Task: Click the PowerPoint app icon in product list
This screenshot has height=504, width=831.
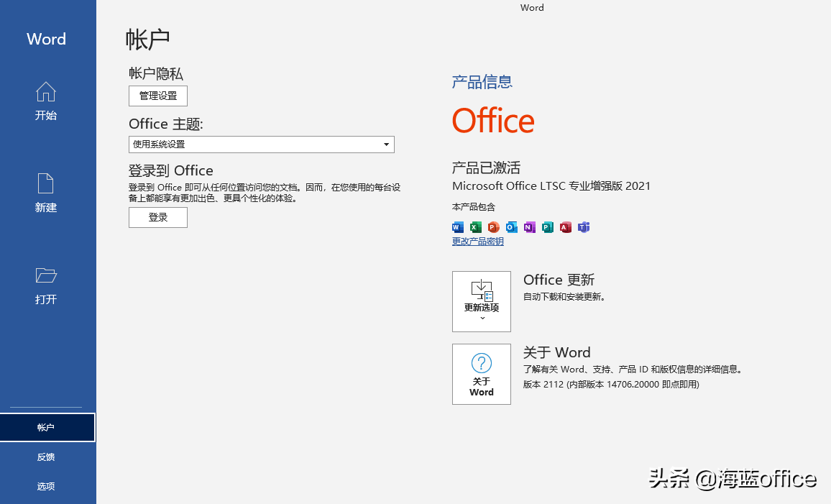Action: (x=494, y=227)
